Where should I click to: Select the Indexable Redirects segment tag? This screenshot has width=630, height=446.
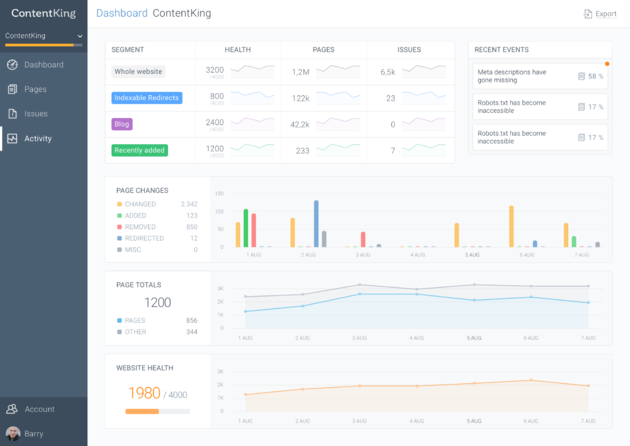147,98
